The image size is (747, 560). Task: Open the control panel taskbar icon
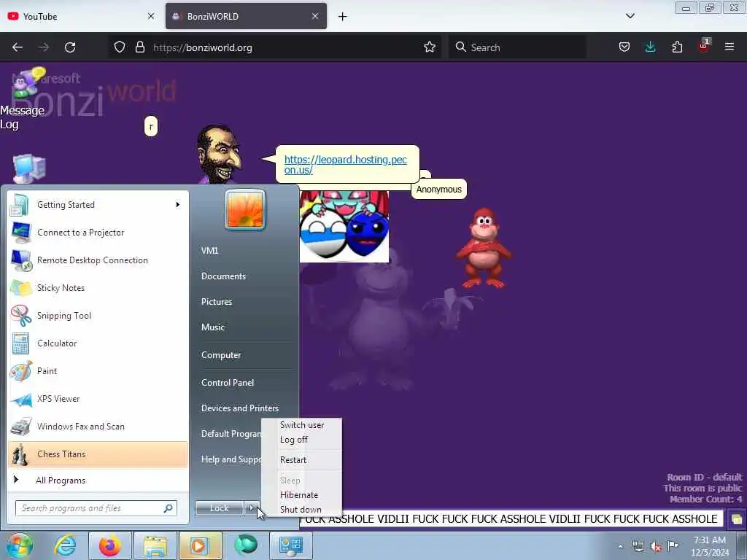(291, 545)
